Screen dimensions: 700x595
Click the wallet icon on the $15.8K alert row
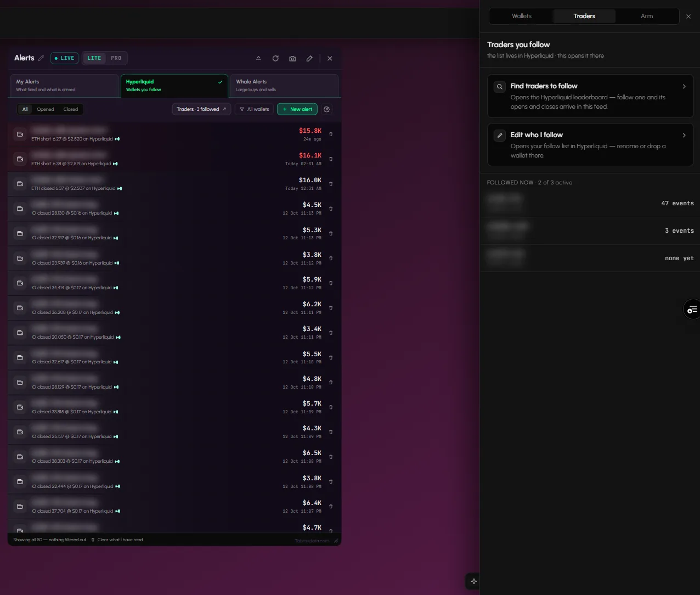pyautogui.click(x=20, y=134)
